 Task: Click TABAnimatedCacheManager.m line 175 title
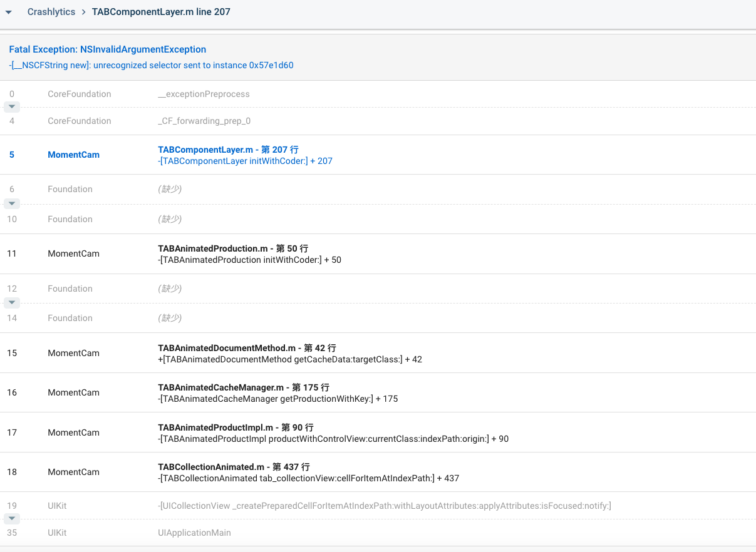244,387
